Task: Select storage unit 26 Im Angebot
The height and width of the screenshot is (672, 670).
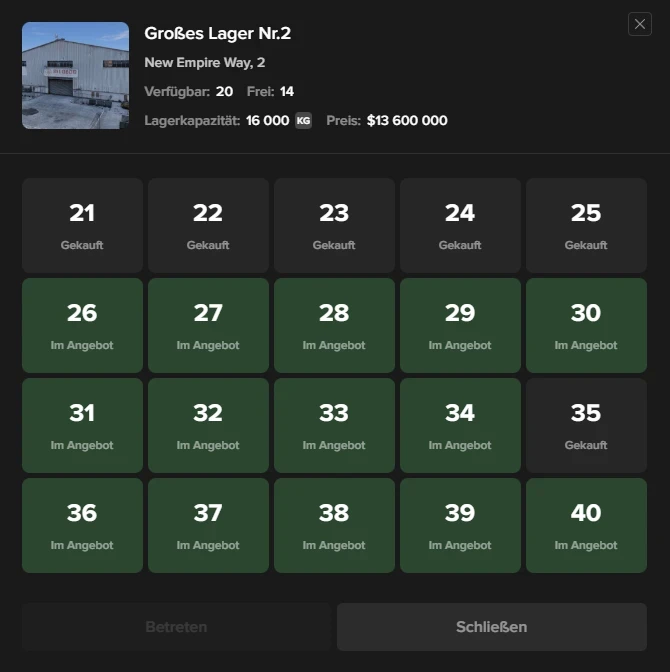Action: (x=82, y=326)
